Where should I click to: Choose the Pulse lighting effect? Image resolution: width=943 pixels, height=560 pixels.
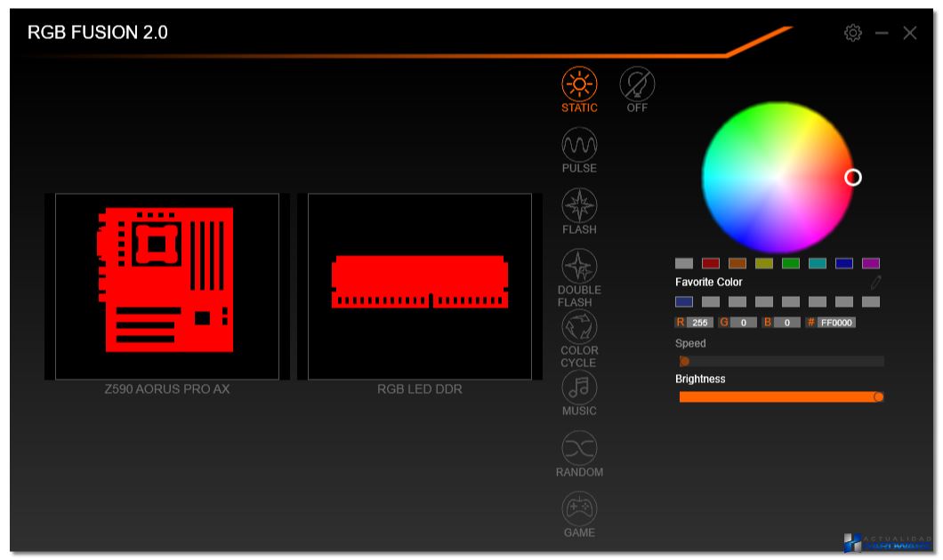[579, 144]
